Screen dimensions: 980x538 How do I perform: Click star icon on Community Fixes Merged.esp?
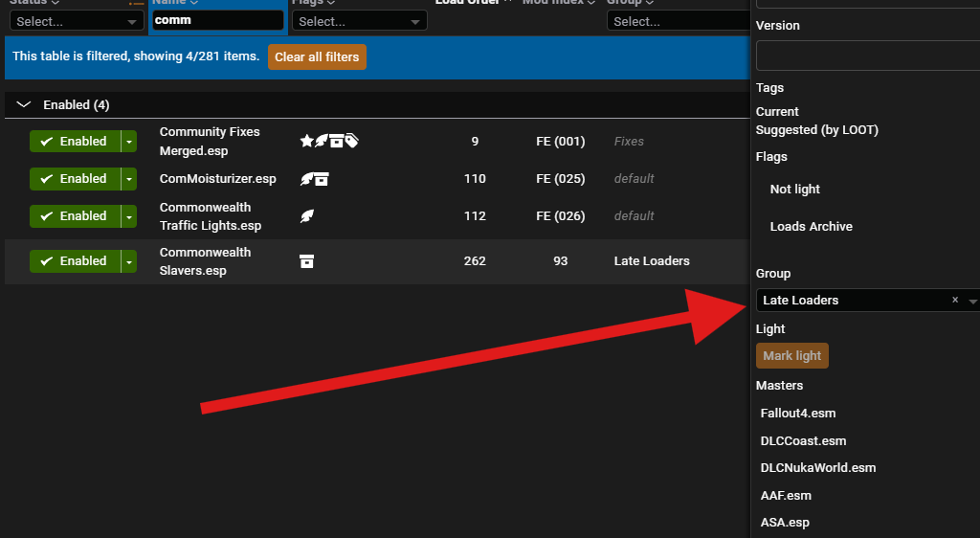[x=306, y=142]
